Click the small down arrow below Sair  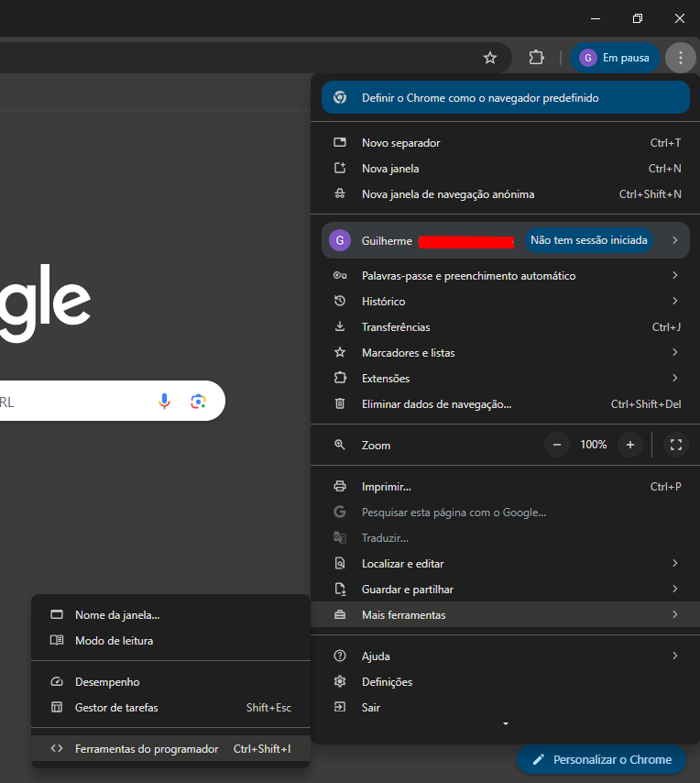(506, 723)
